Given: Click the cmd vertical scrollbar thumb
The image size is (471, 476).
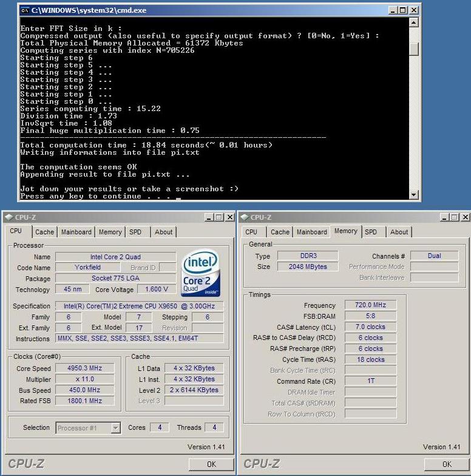Looking at the screenshot, I should point(414,49).
